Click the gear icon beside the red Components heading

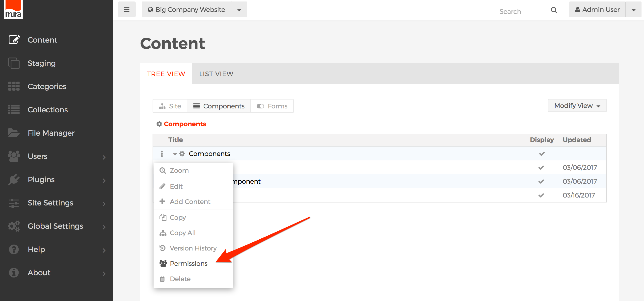[159, 124]
